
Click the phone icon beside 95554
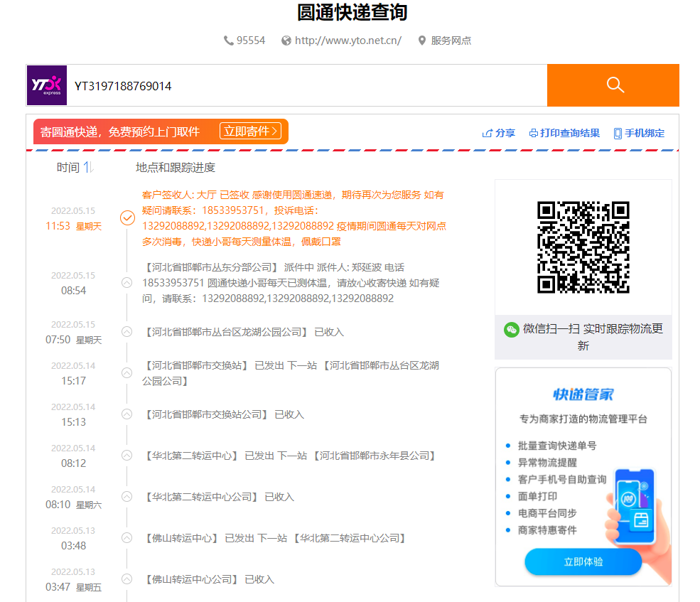(x=229, y=41)
